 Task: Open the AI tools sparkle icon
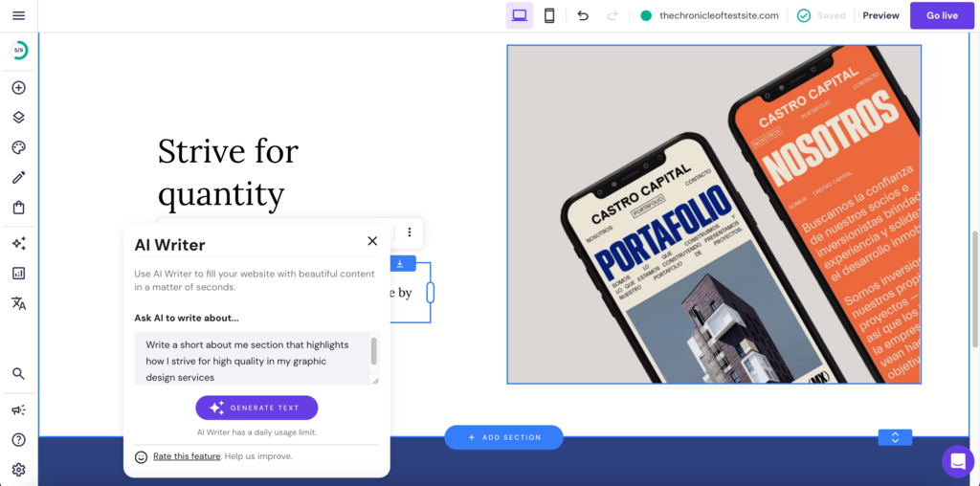pyautogui.click(x=18, y=244)
